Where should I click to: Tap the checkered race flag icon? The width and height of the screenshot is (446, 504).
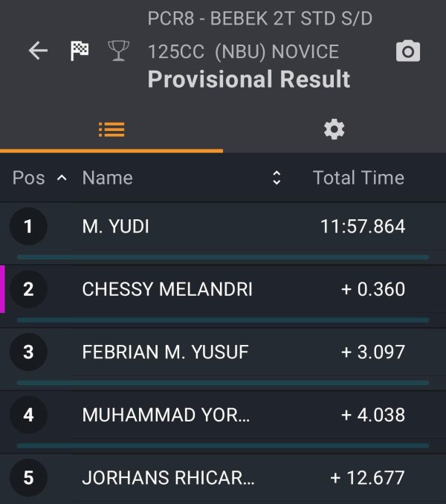pos(80,51)
